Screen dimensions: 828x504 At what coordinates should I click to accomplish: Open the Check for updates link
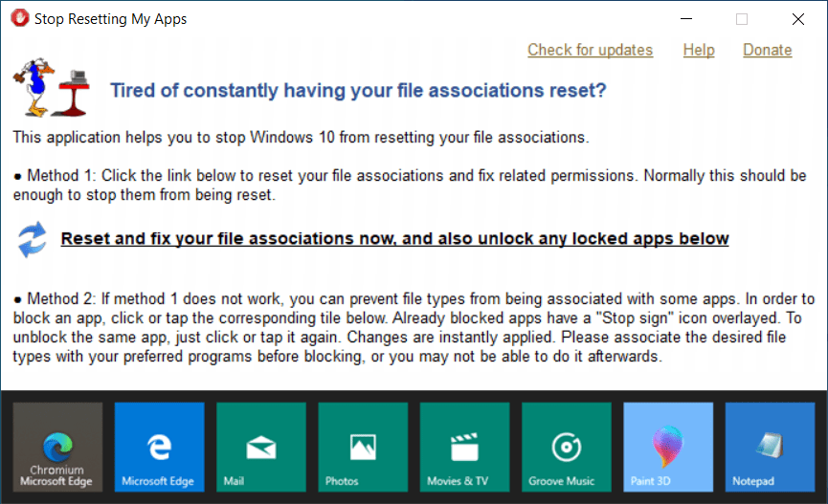point(590,50)
